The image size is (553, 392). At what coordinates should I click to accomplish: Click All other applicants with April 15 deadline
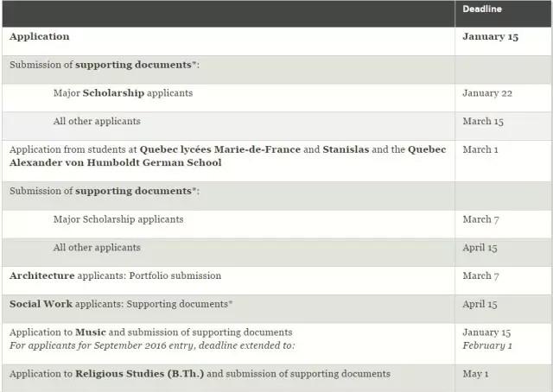[x=96, y=248]
